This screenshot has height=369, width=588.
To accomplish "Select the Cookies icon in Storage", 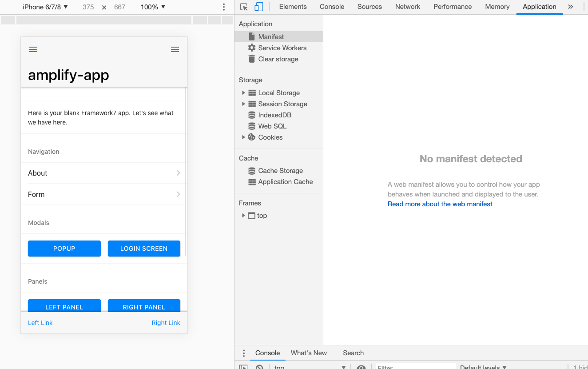I will (x=252, y=137).
